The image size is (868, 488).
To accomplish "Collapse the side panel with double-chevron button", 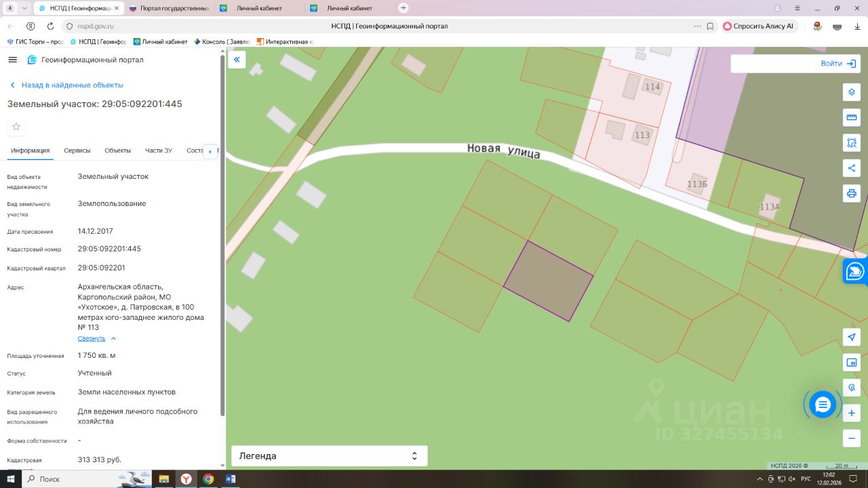I will tap(237, 60).
